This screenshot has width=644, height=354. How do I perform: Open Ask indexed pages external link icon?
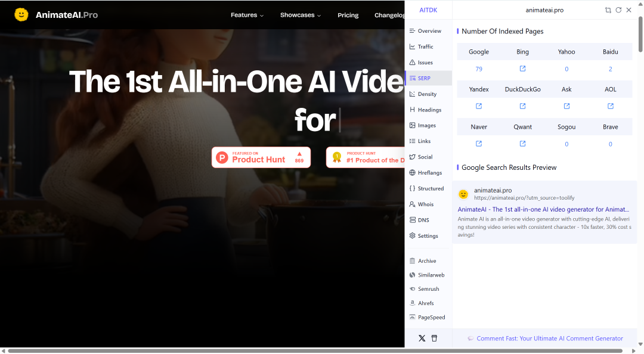[x=566, y=106]
